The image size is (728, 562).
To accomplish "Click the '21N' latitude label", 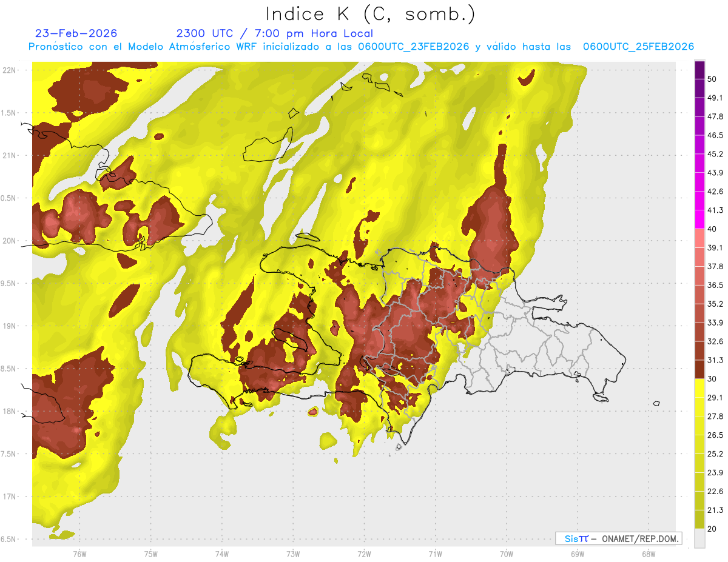I will point(10,156).
